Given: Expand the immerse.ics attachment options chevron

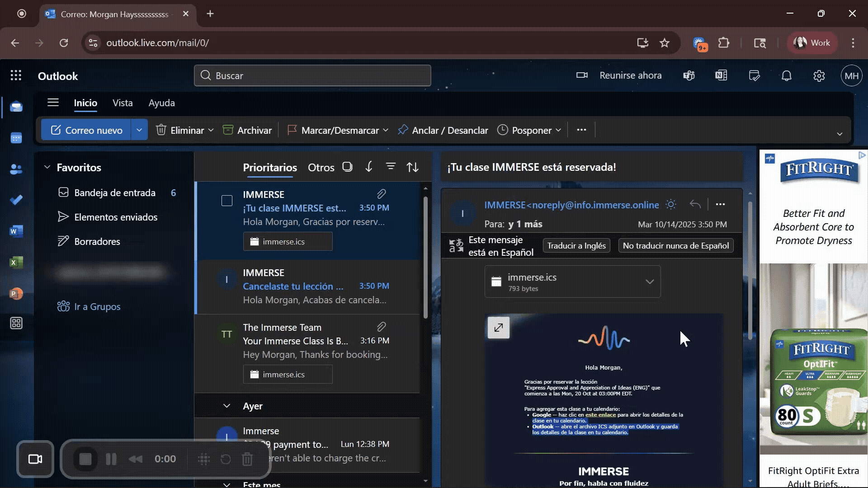Looking at the screenshot, I should [649, 282].
